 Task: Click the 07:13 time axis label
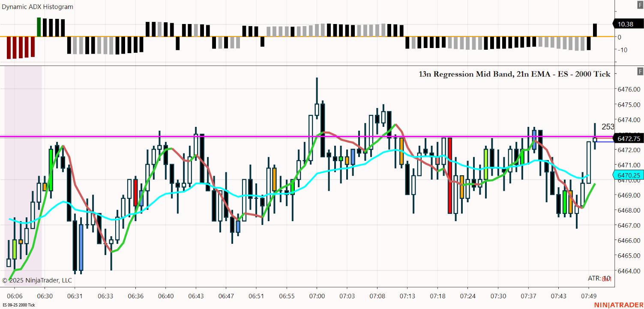(x=407, y=296)
